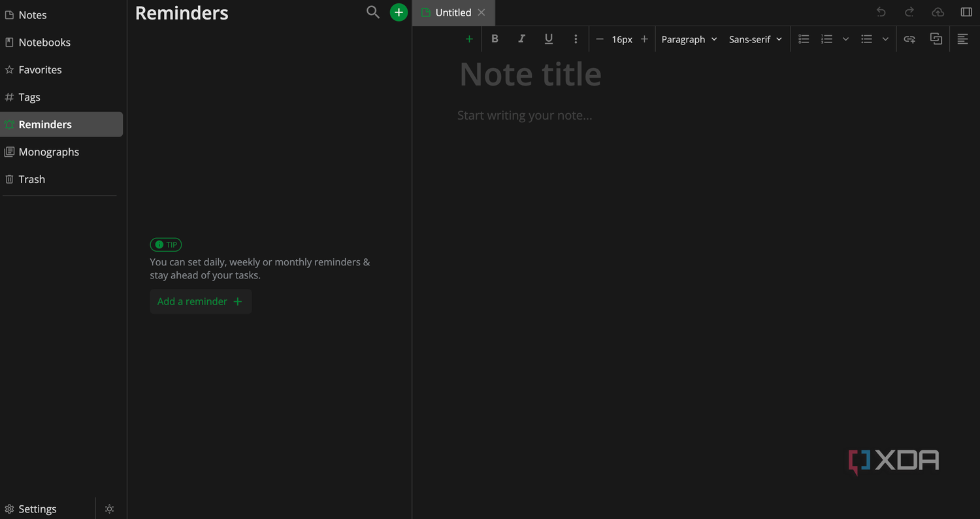Screen dimensions: 980x519
Task: Toggle the editor side panel icon
Action: [966, 12]
